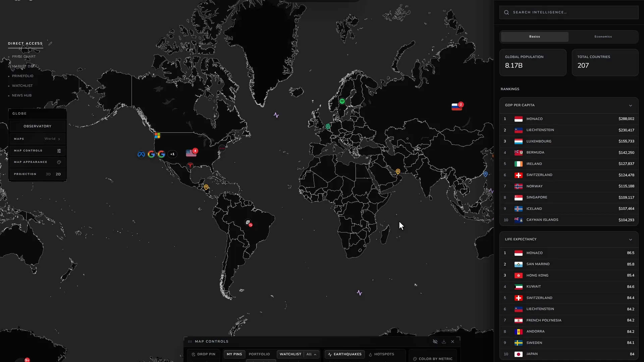Click the Global Population card
644x362 pixels.
(533, 62)
